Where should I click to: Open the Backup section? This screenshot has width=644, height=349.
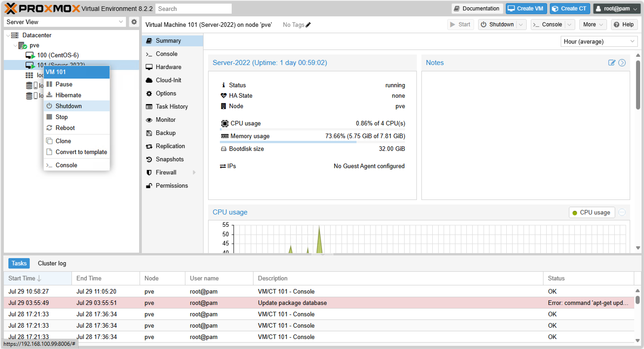pos(172,133)
